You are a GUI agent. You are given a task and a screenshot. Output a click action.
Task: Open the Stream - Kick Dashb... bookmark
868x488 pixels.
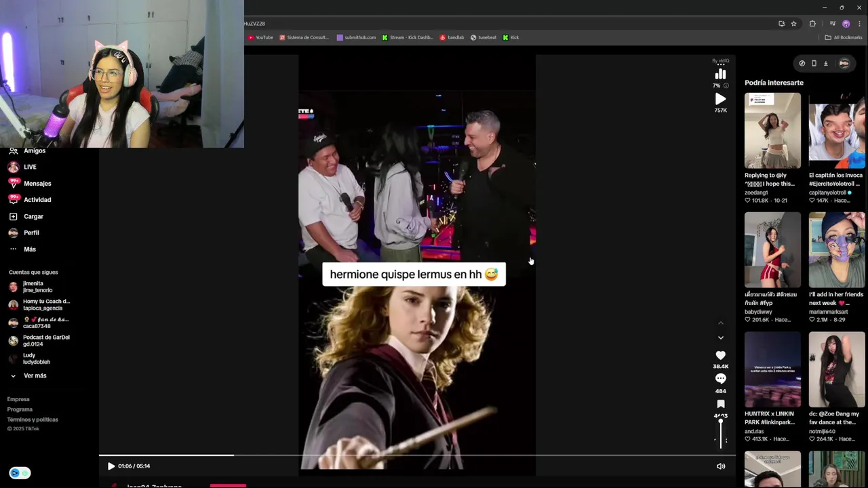click(408, 37)
